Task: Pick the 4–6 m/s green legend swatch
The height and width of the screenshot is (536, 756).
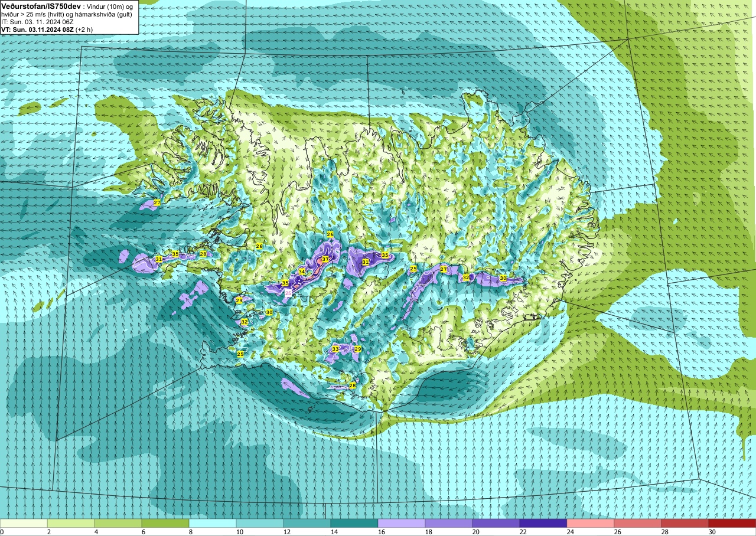Action: pos(118,523)
